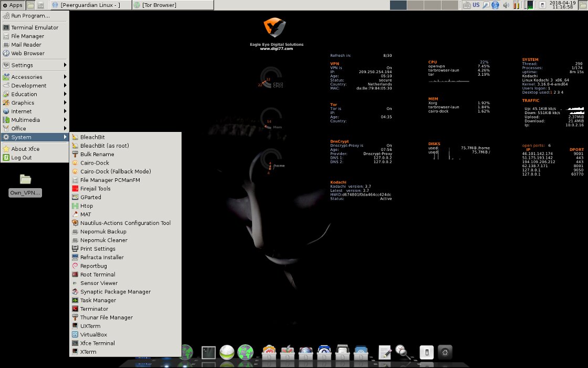This screenshot has height=368, width=588.
Task: Launch BleachBit from the System submenu
Action: [x=92, y=137]
